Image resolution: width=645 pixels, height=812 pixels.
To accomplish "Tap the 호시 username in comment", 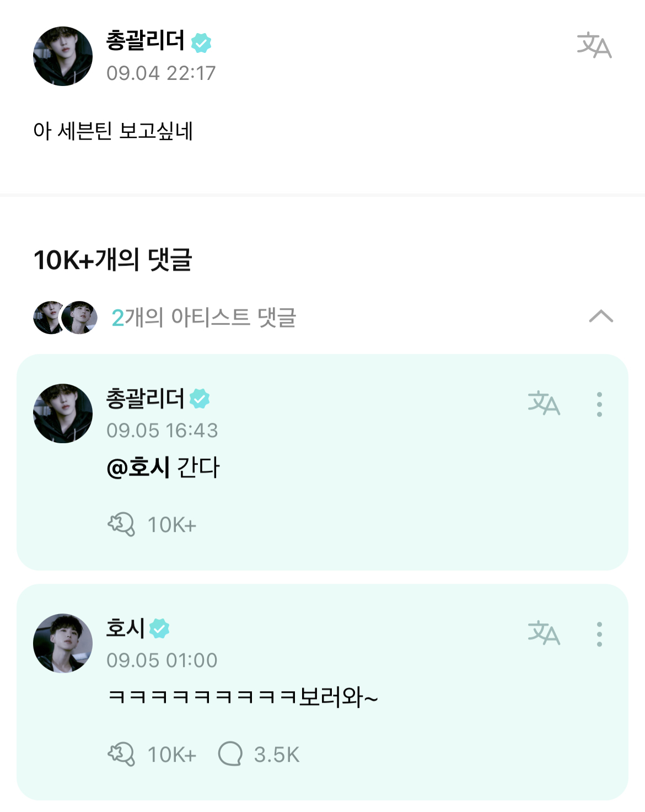I will [126, 628].
